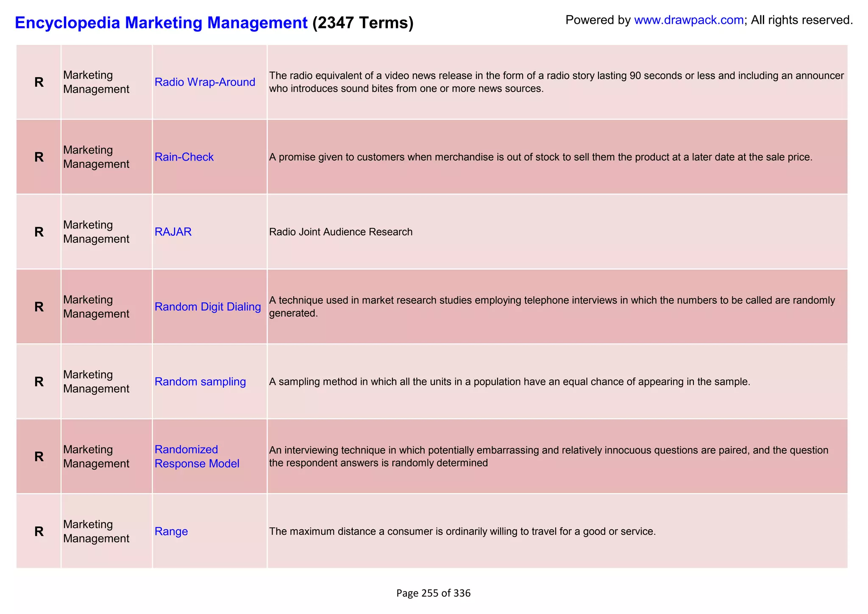
Task: Visit the www.drawpack.com link
Action: pyautogui.click(x=689, y=20)
